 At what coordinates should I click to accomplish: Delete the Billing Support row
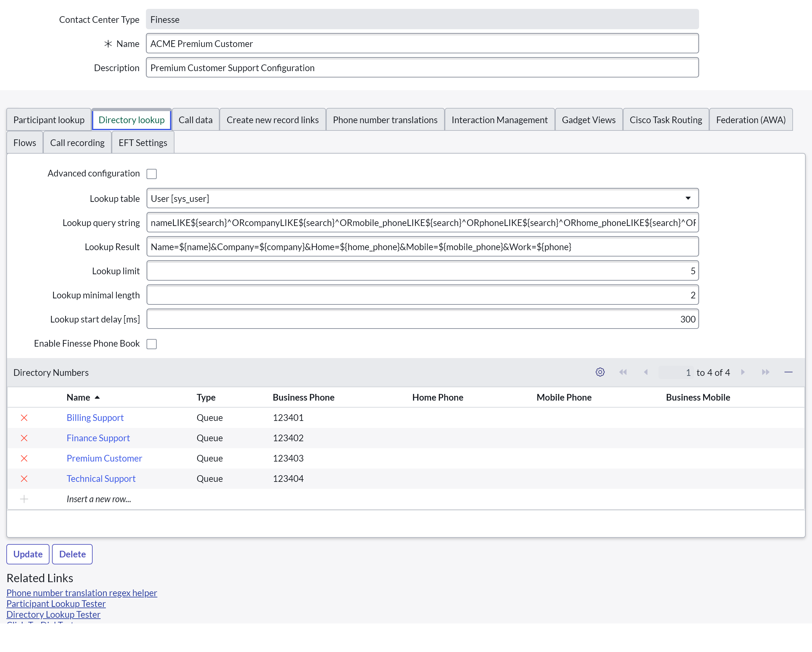tap(24, 418)
